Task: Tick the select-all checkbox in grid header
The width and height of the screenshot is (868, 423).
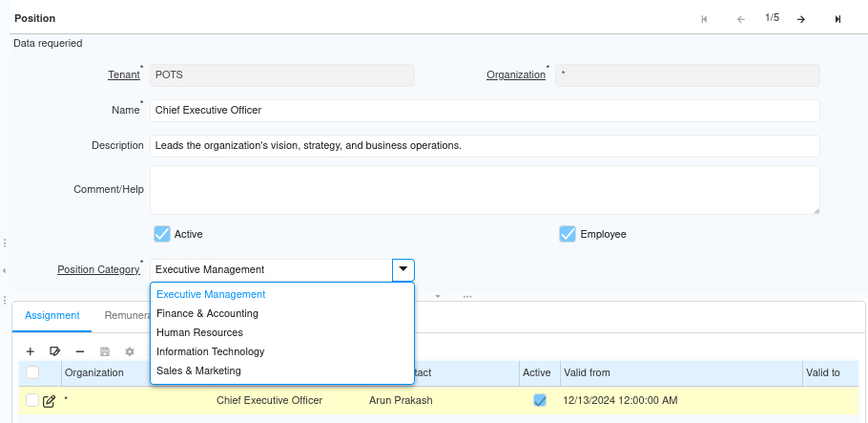Action: point(32,372)
